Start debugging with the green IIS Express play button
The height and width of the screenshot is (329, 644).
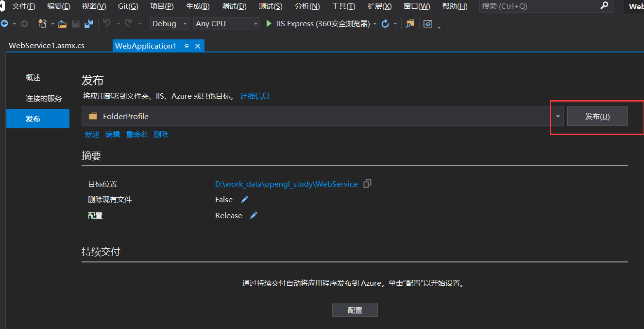pyautogui.click(x=269, y=23)
